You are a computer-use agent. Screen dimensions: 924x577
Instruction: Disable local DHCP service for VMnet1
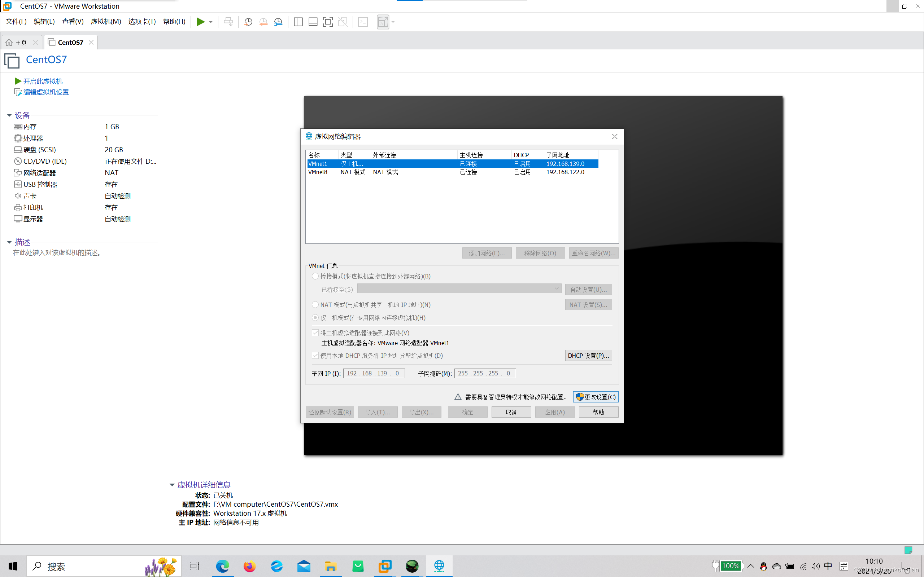315,355
